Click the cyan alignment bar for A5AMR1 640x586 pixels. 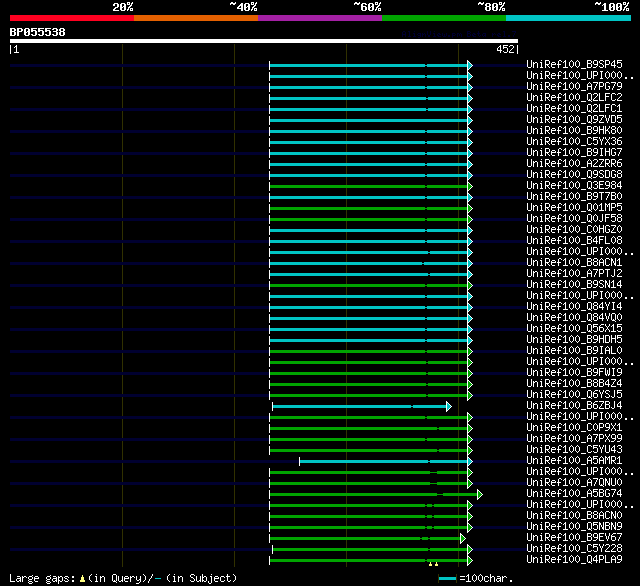384,462
